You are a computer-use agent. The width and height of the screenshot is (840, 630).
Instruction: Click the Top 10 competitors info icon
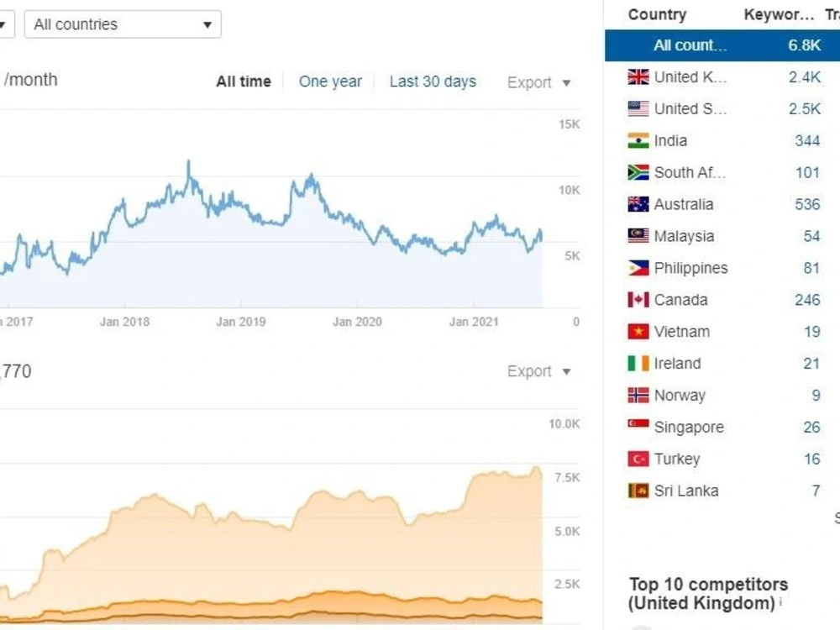(x=781, y=601)
